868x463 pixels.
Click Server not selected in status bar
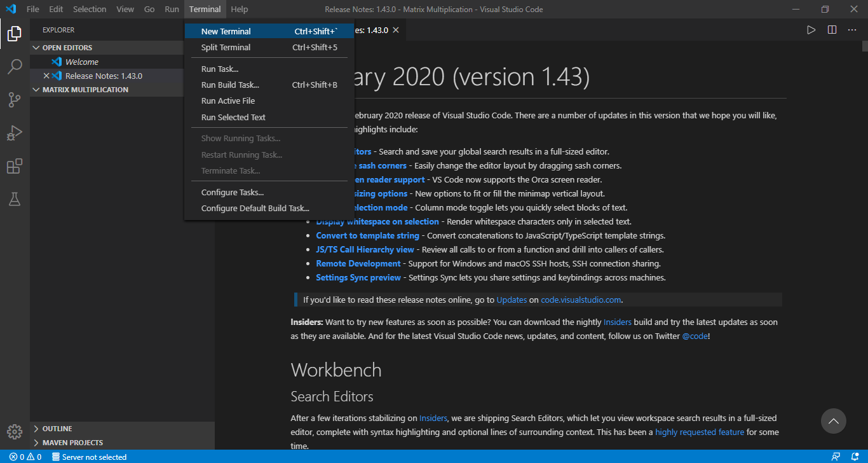pos(89,457)
